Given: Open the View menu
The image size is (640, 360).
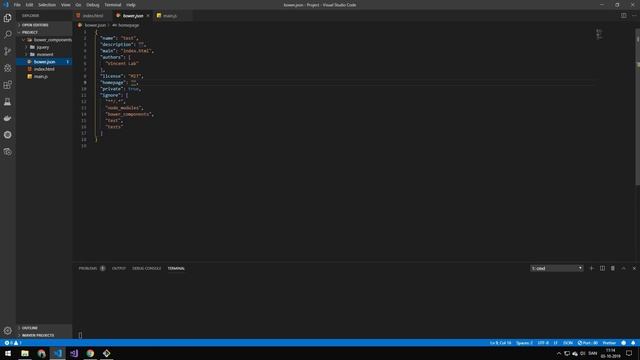Looking at the screenshot, I should (66, 5).
